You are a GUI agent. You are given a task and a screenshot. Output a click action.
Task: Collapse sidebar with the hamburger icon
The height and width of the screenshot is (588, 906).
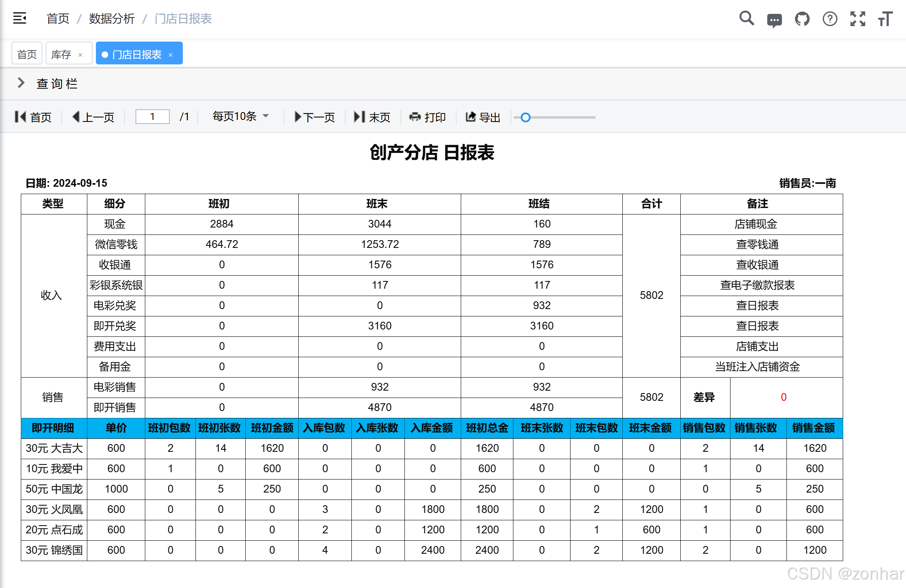coord(20,18)
